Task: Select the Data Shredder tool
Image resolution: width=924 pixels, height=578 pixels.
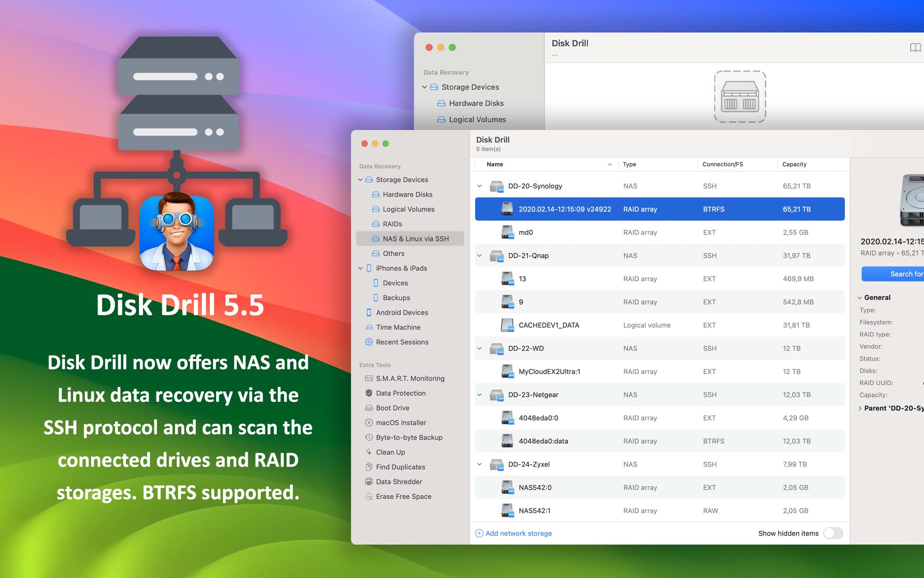Action: click(x=398, y=481)
